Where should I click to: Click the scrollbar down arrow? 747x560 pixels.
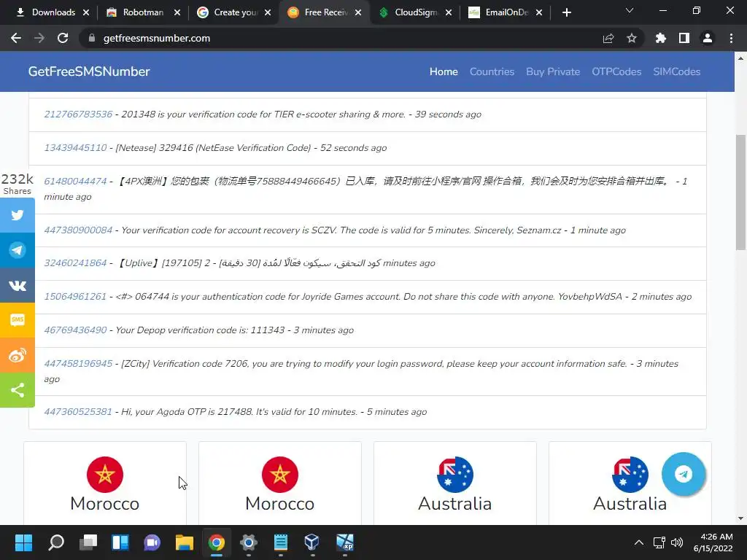click(x=740, y=518)
